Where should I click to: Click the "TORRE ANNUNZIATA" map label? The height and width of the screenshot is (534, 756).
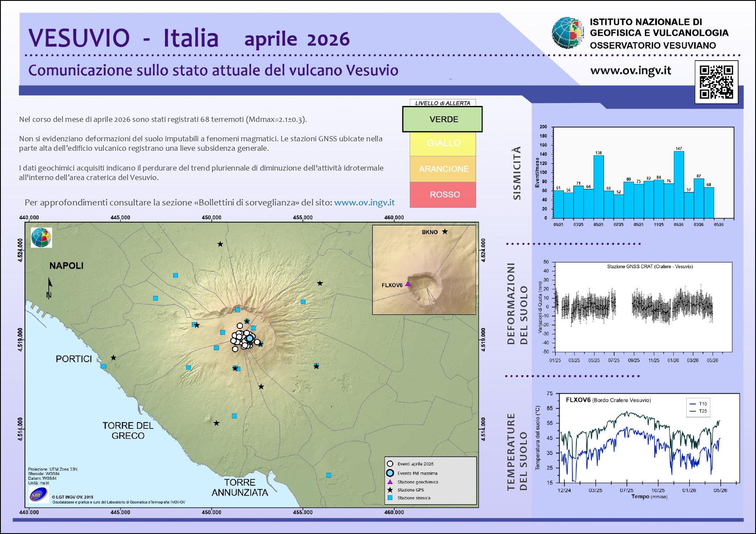[240, 487]
